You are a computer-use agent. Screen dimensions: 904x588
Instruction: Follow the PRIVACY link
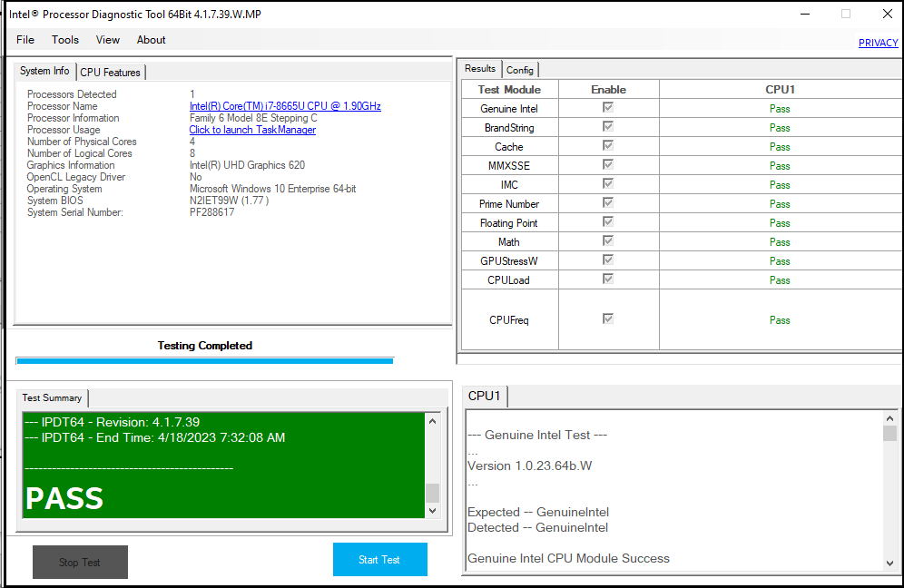pos(878,43)
